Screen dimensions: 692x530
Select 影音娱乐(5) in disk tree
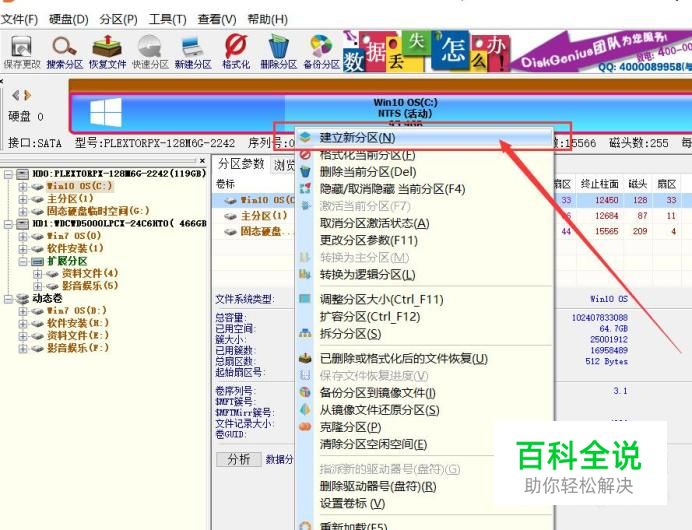pos(90,286)
